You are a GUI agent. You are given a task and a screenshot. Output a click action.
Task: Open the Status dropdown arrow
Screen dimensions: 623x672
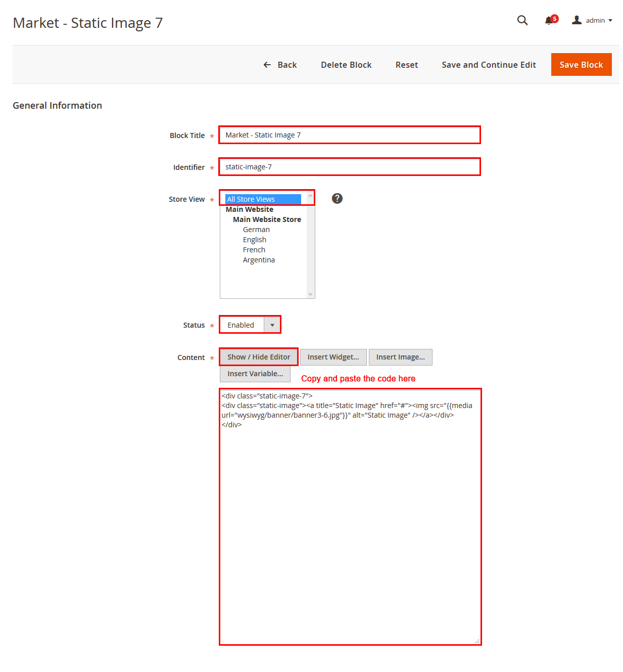(272, 325)
